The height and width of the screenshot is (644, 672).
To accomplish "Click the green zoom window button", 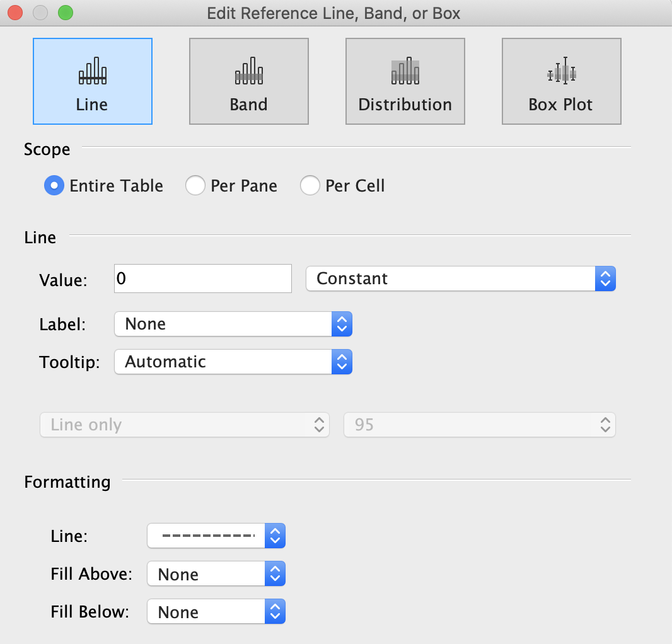I will coord(66,13).
